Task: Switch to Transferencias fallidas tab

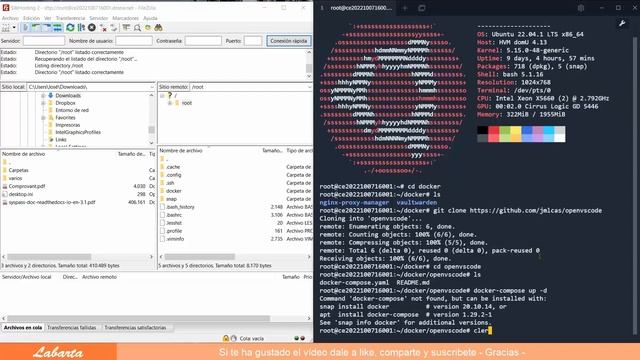Action: [71, 327]
